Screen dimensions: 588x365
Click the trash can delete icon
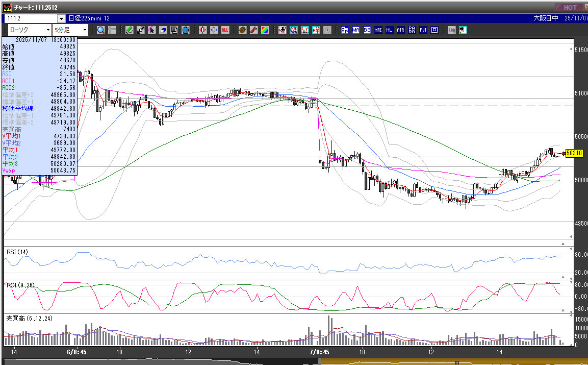tap(186, 30)
